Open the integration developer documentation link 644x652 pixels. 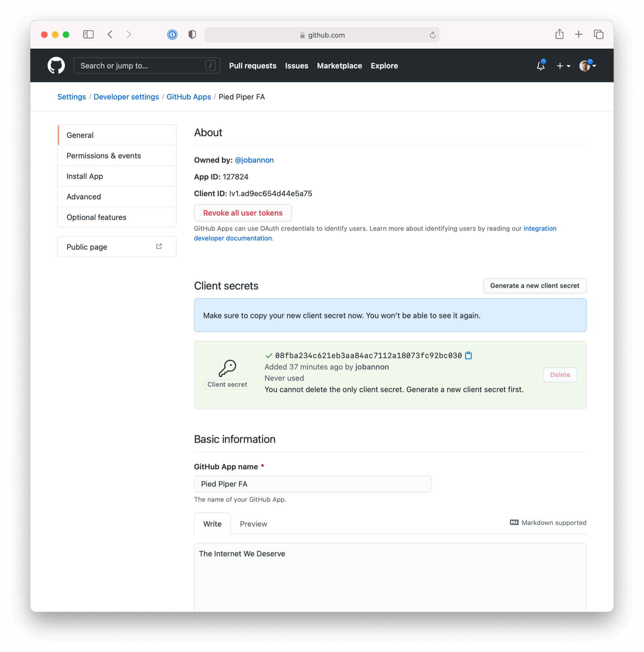click(540, 228)
